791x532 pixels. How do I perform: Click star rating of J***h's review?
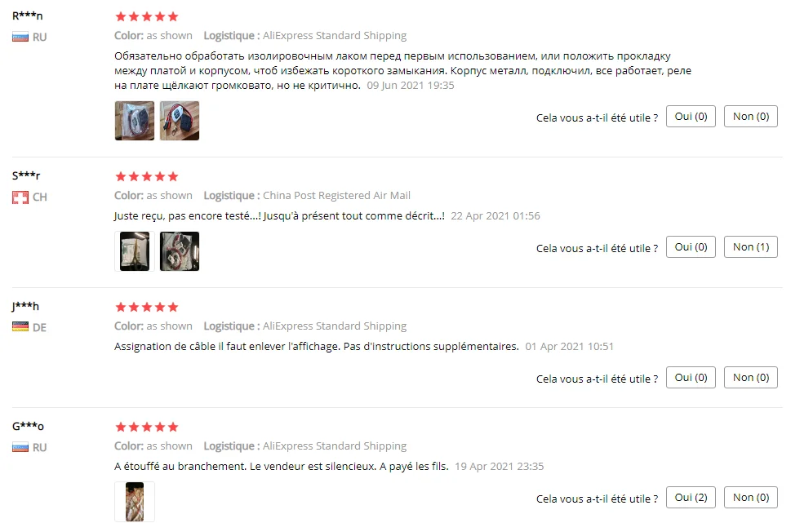coord(147,307)
